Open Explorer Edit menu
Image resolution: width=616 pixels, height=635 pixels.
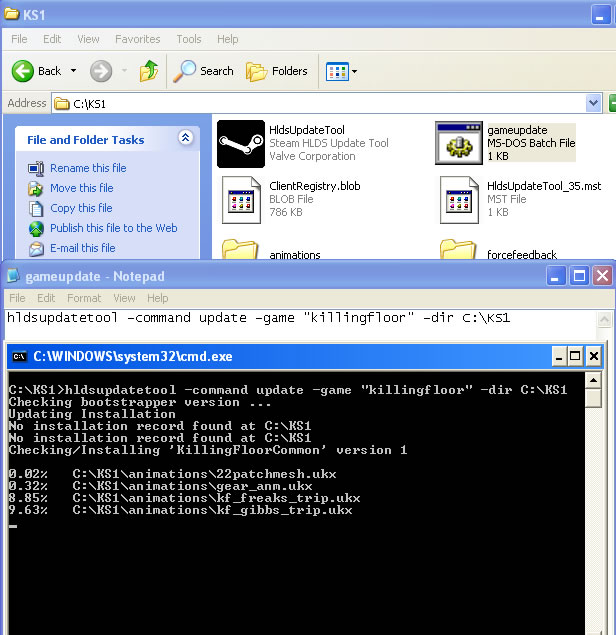coord(52,39)
